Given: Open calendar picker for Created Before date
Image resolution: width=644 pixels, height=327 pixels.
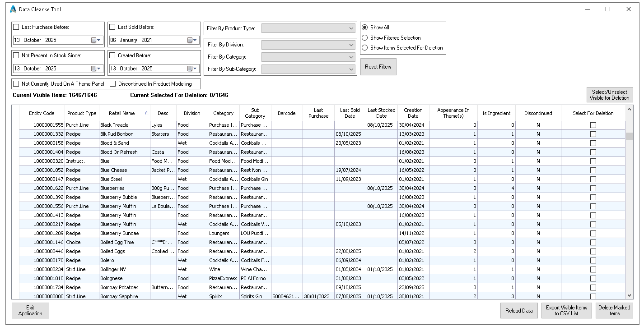Looking at the screenshot, I should tap(192, 69).
